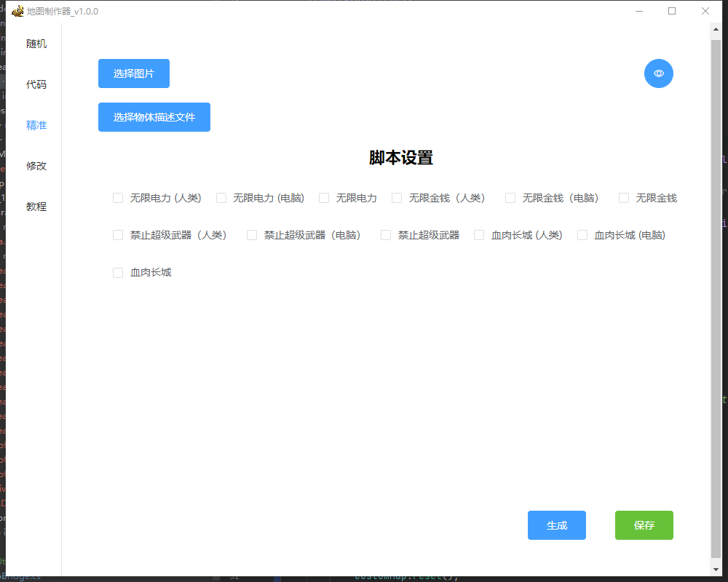Check the standalone 血肉长城 option
This screenshot has height=582, width=728.
117,272
